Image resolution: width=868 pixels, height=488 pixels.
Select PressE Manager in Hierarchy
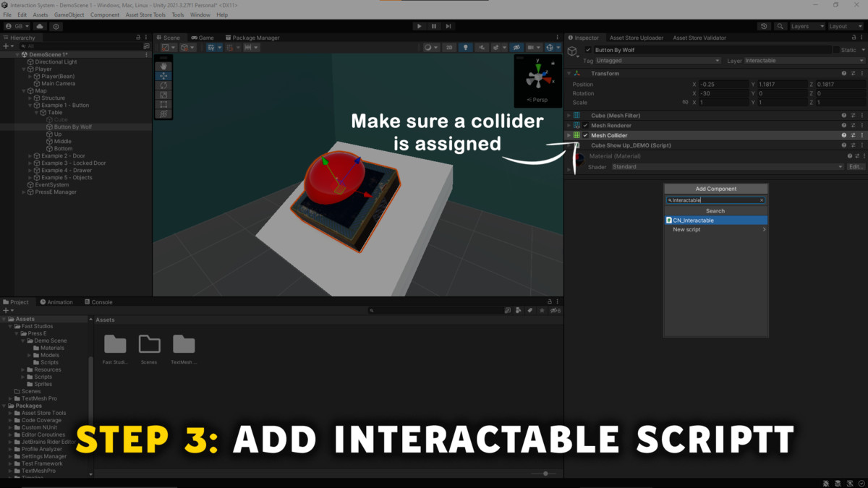click(x=54, y=192)
